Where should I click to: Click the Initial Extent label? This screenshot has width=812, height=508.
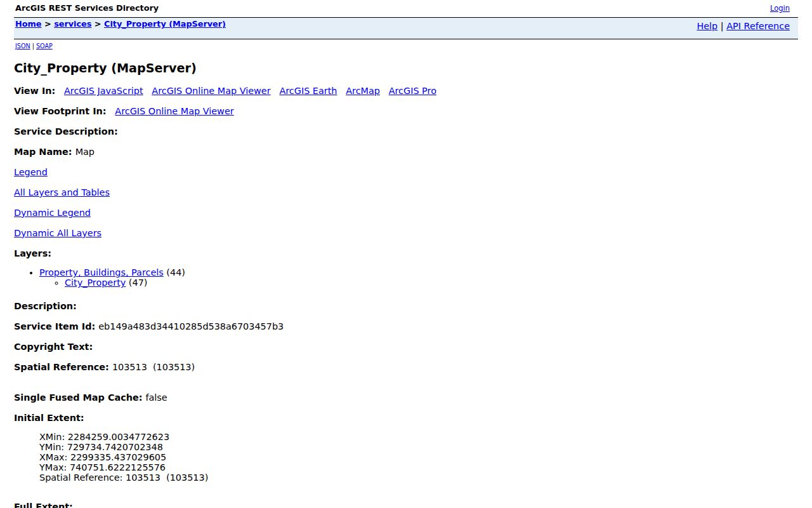[49, 418]
